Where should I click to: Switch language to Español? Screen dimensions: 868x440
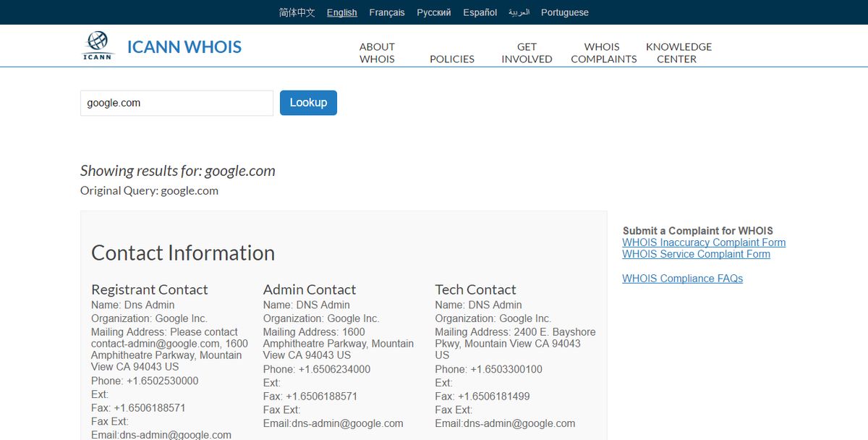pyautogui.click(x=479, y=12)
